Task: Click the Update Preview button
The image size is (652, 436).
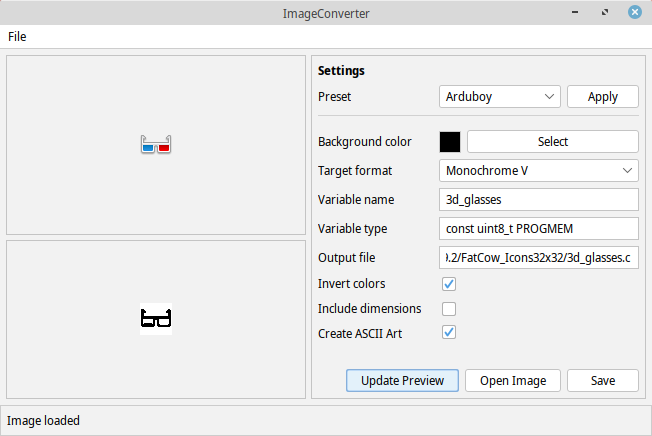Action: pos(402,381)
